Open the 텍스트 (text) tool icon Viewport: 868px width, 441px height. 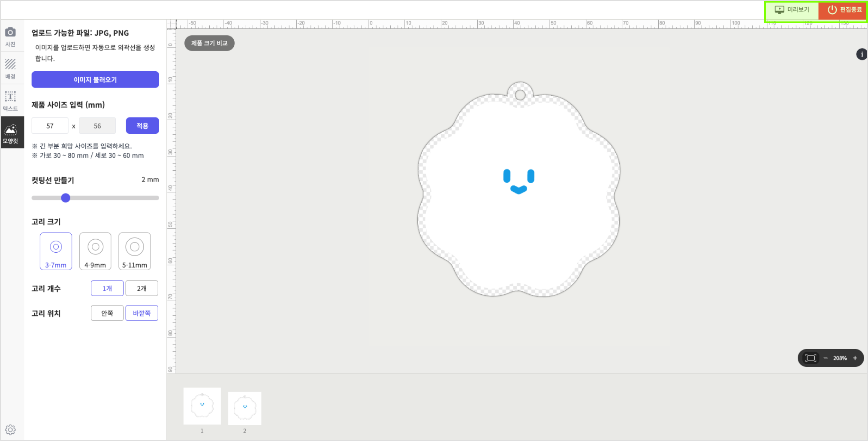click(10, 100)
